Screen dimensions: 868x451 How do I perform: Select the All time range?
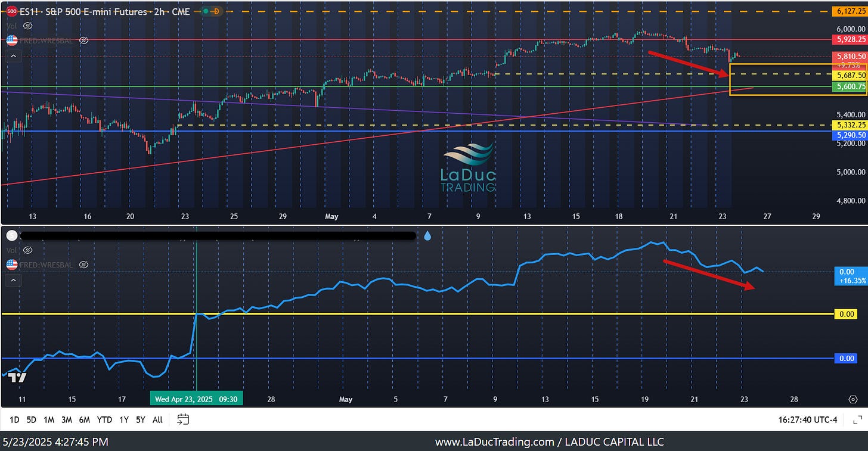[157, 420]
